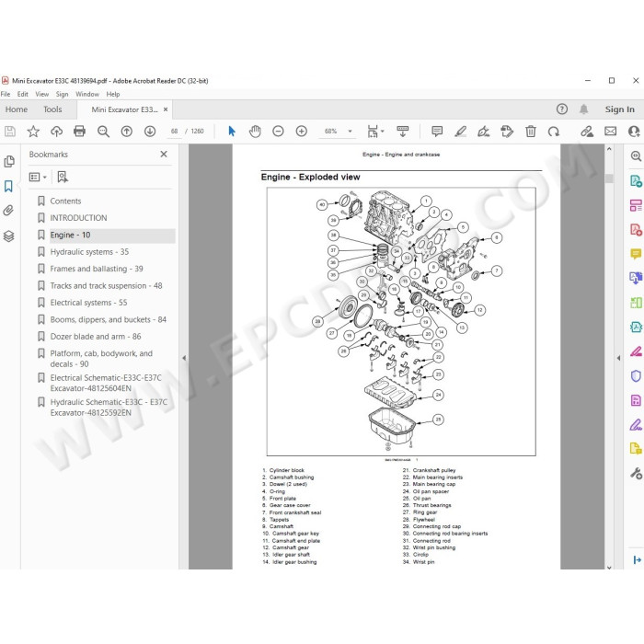Click the Save file icon
The width and height of the screenshot is (644, 644).
[10, 132]
